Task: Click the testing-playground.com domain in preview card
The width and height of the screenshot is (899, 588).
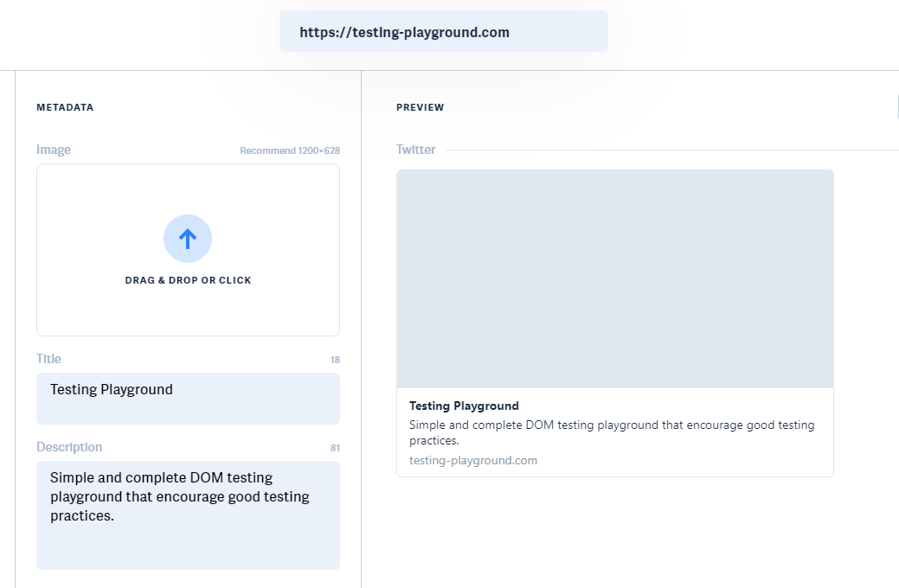Action: pos(473,460)
